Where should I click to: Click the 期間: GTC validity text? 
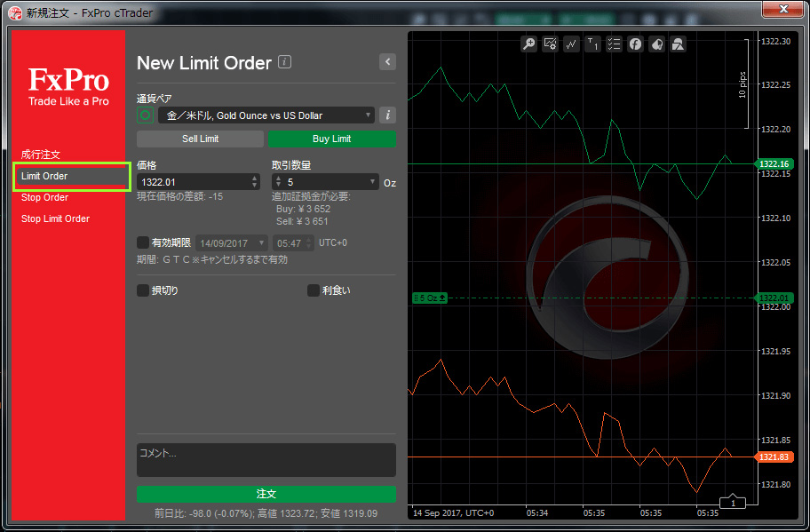tap(212, 259)
